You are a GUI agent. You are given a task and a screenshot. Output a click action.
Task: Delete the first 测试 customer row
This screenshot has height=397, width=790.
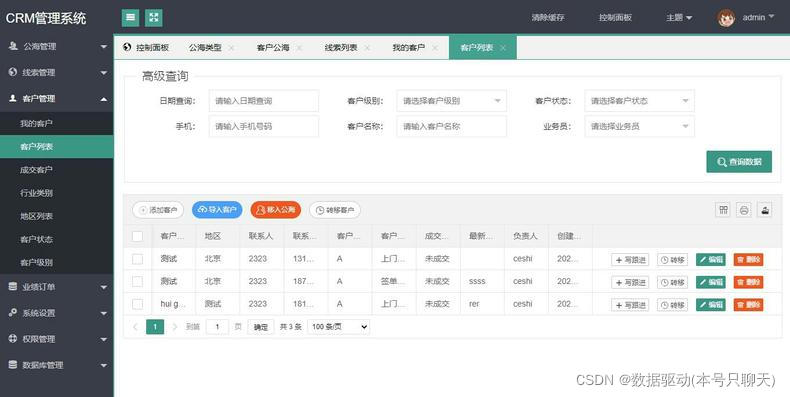point(748,260)
